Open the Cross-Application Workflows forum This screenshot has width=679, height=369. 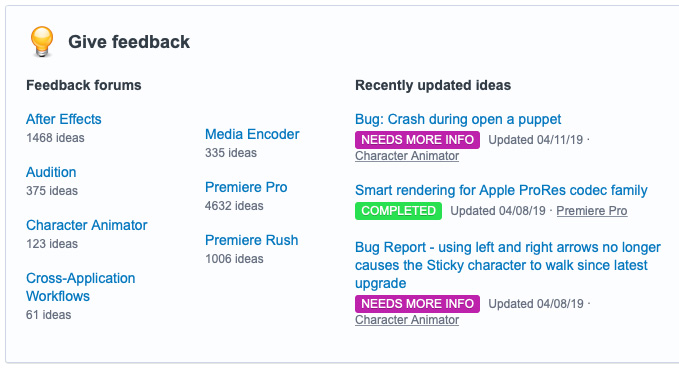pos(81,287)
